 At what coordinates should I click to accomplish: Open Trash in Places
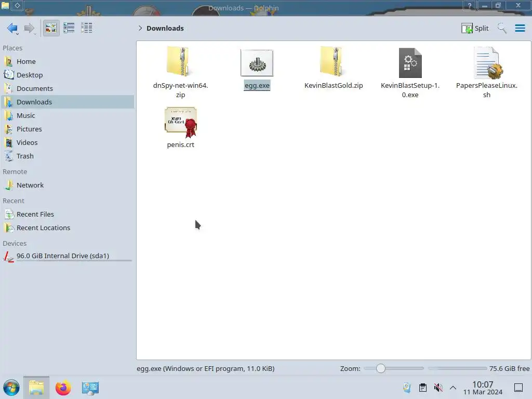pyautogui.click(x=68, y=156)
